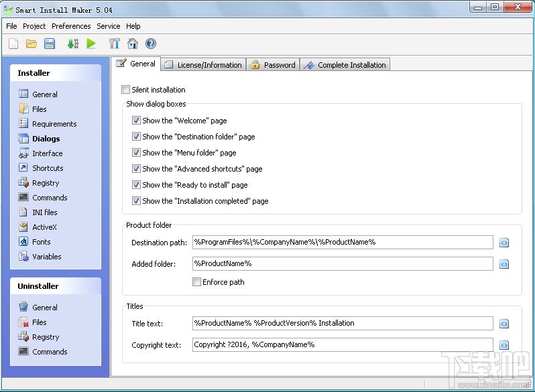
Task: Open Uninstaller General section
Action: click(x=38, y=308)
